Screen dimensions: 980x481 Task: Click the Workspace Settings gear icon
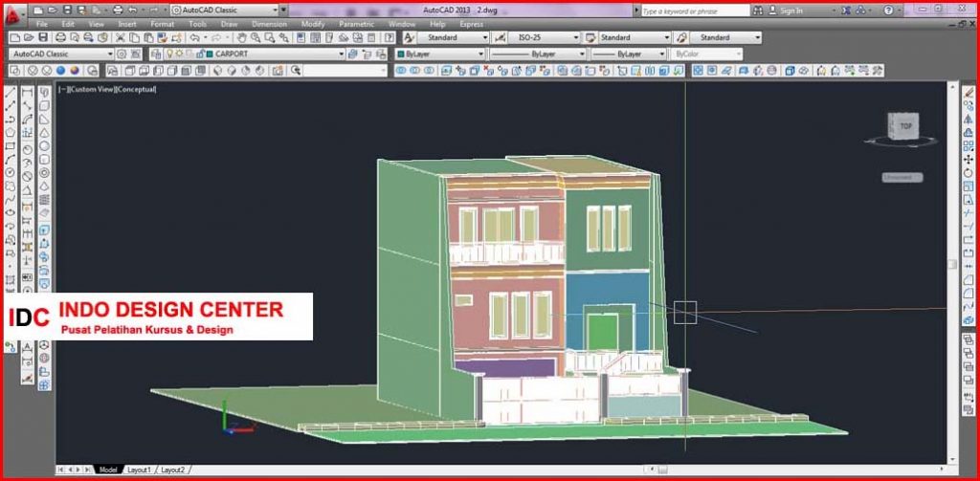click(x=122, y=55)
